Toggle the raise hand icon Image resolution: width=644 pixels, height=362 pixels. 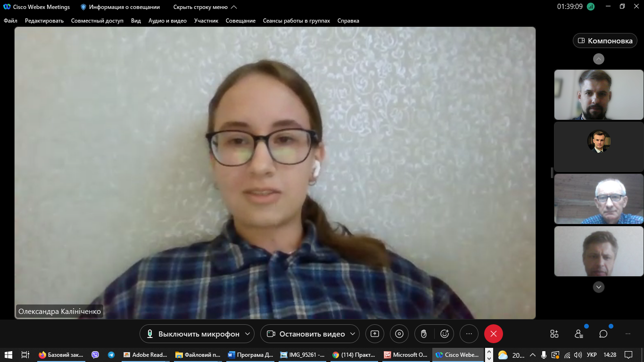(x=424, y=334)
